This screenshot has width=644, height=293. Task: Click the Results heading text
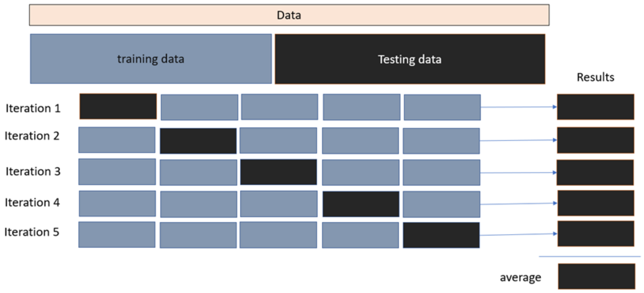[x=595, y=77]
